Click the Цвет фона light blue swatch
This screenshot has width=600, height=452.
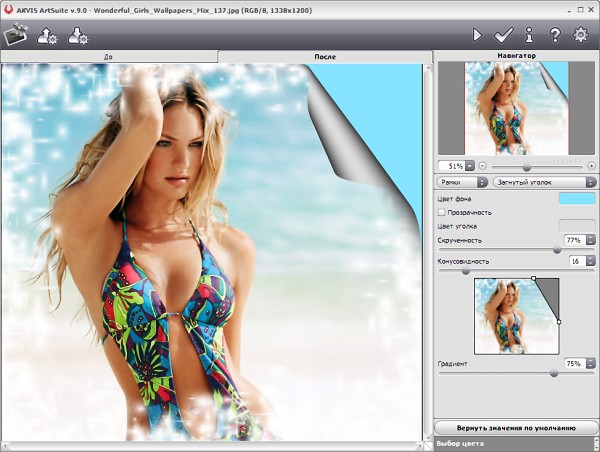577,199
